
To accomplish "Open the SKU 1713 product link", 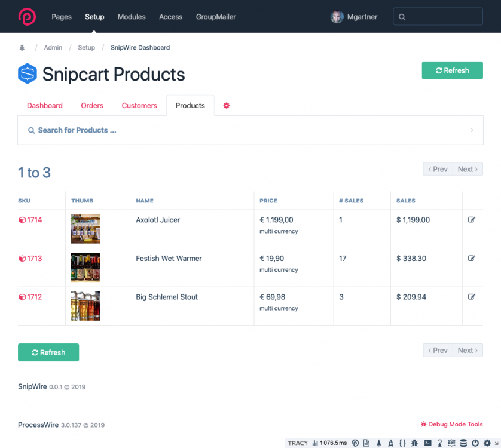I will click(x=30, y=258).
